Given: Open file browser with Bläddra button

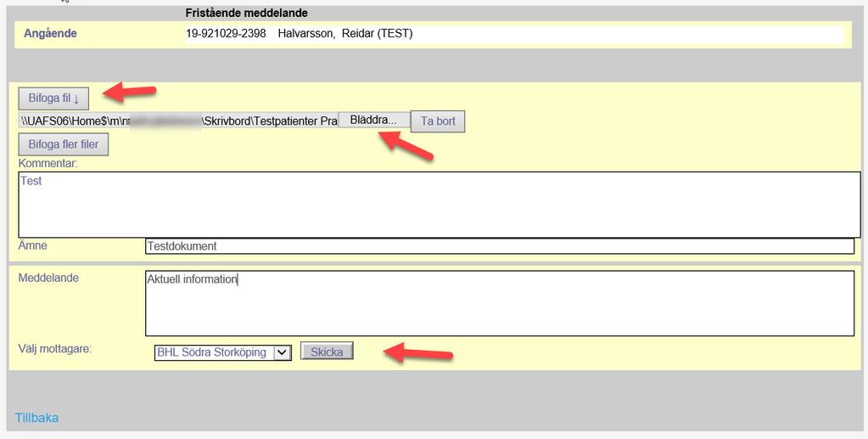Looking at the screenshot, I should (x=373, y=120).
